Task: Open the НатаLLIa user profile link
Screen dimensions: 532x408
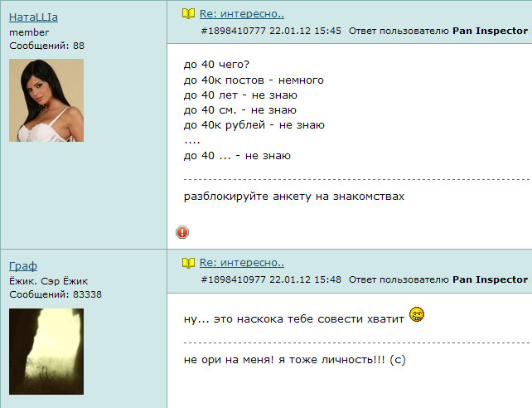Action: tap(33, 17)
